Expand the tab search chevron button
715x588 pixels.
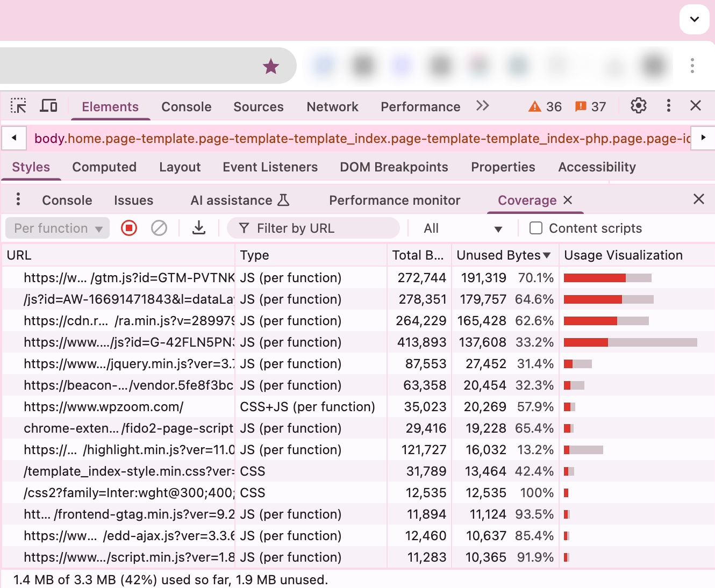click(695, 19)
